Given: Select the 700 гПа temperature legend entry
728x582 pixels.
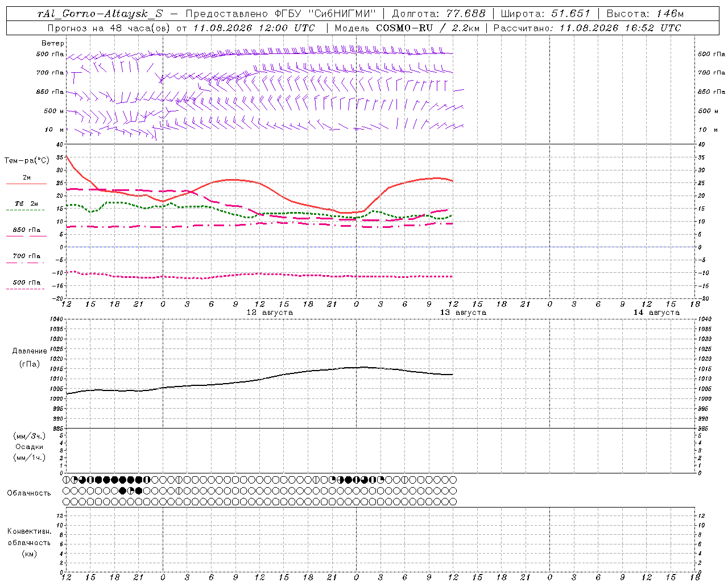Looking at the screenshot, I should tap(26, 259).
